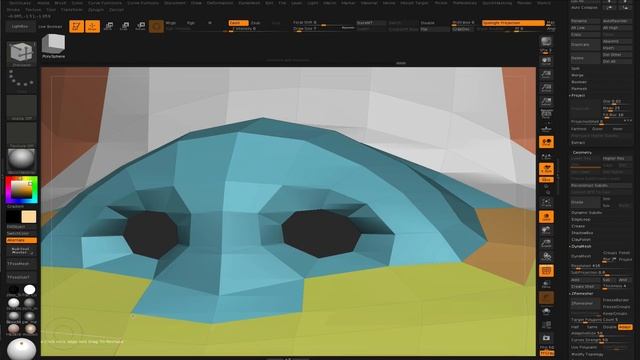This screenshot has width=640, height=360.
Task: Open the current brush thumbnail
Action: pos(21,53)
